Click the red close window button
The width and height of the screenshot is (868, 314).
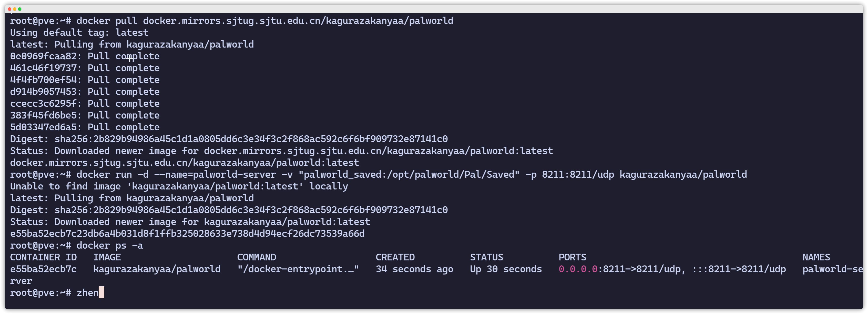pos(9,9)
